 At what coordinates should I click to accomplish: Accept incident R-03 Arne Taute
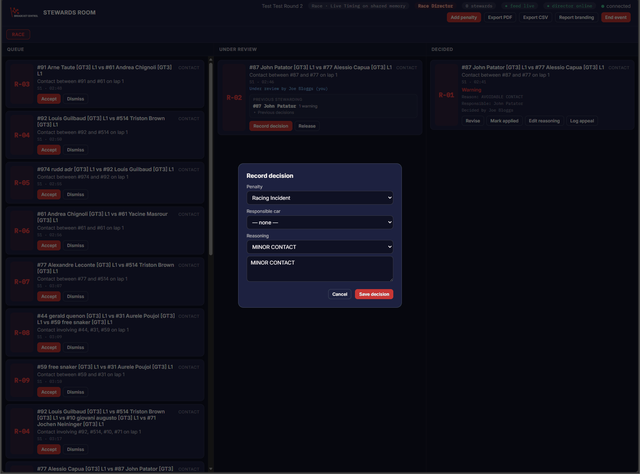point(49,99)
